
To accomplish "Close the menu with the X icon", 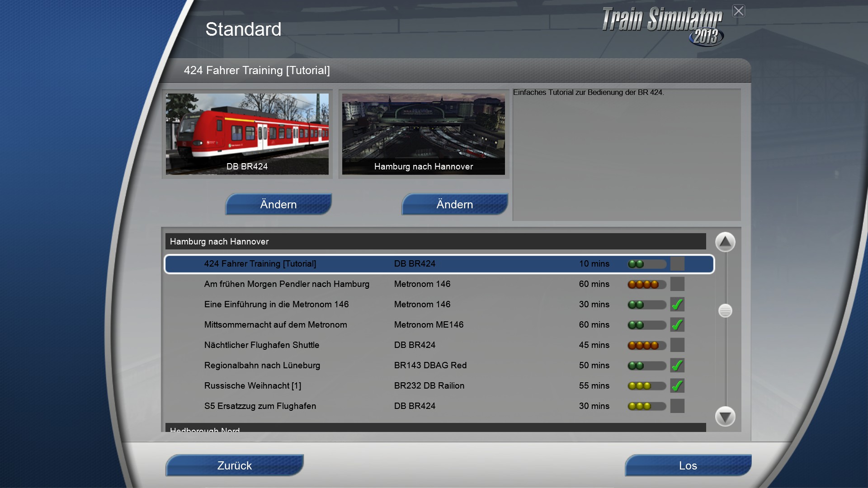I will click(x=739, y=11).
